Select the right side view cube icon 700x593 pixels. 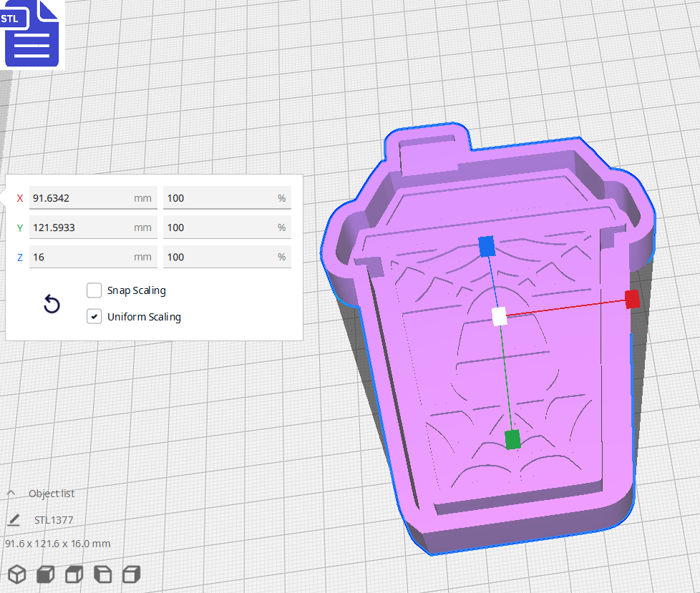(x=131, y=574)
